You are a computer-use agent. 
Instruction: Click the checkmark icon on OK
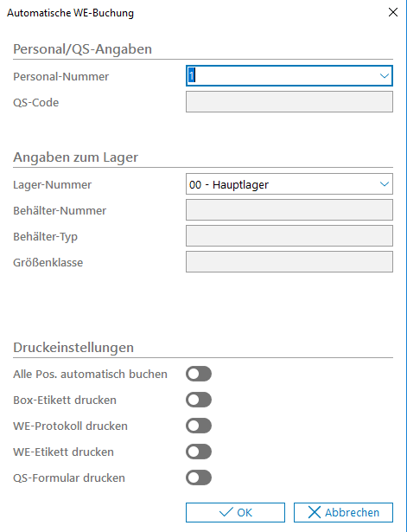(226, 512)
